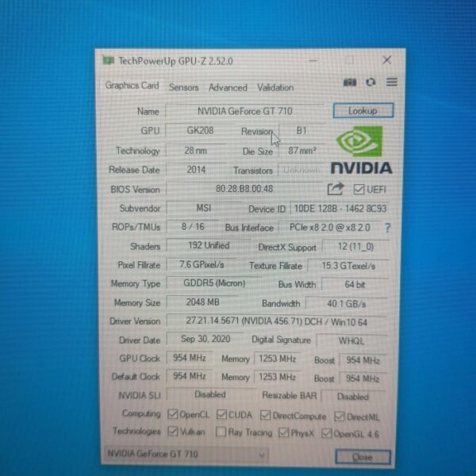Screen dimensions: 476x476
Task: Click the Subvendor field MSI
Action: 203,208
